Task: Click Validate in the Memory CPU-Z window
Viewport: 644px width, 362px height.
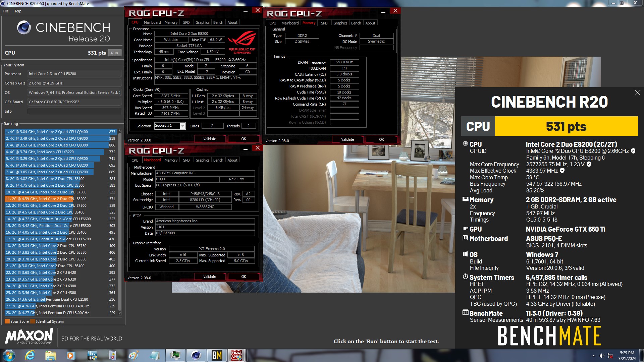Action: [347, 139]
